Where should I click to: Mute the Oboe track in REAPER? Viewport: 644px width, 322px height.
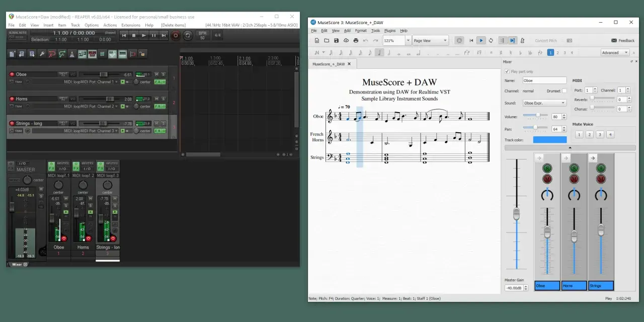pos(156,74)
